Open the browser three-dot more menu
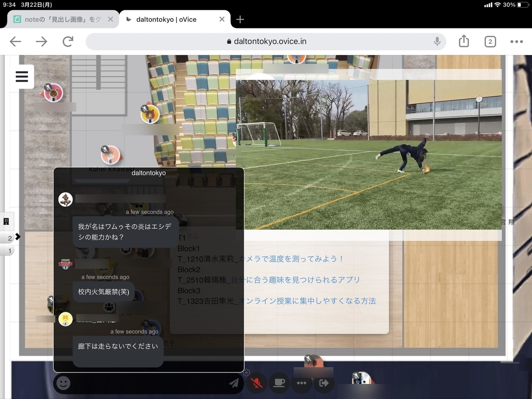Image resolution: width=532 pixels, height=399 pixels. click(516, 42)
